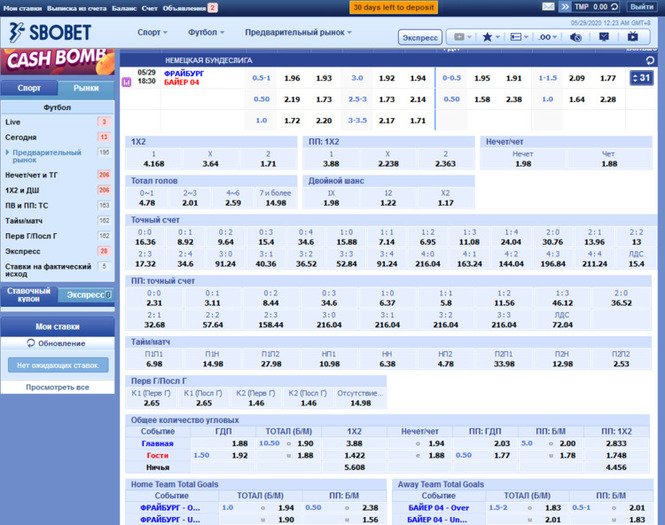The height and width of the screenshot is (525, 665).
Task: Switch to the Спорт tab in sidebar
Action: 30,88
